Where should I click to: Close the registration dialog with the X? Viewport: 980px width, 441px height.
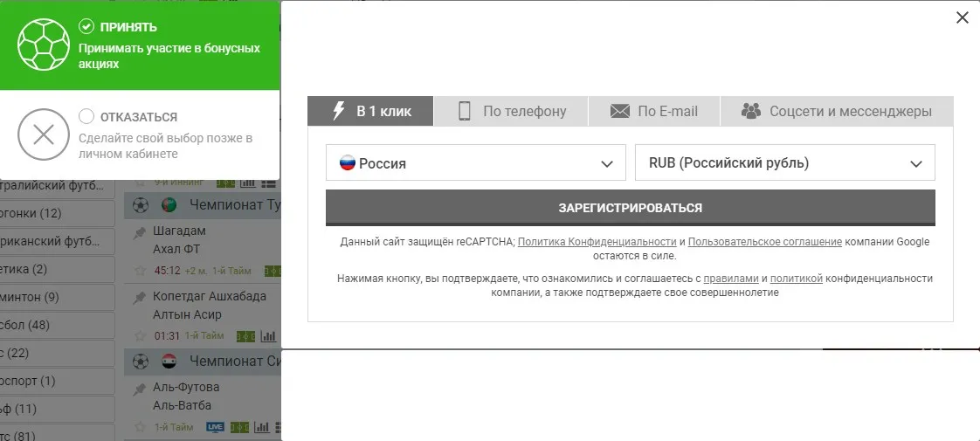pyautogui.click(x=962, y=17)
